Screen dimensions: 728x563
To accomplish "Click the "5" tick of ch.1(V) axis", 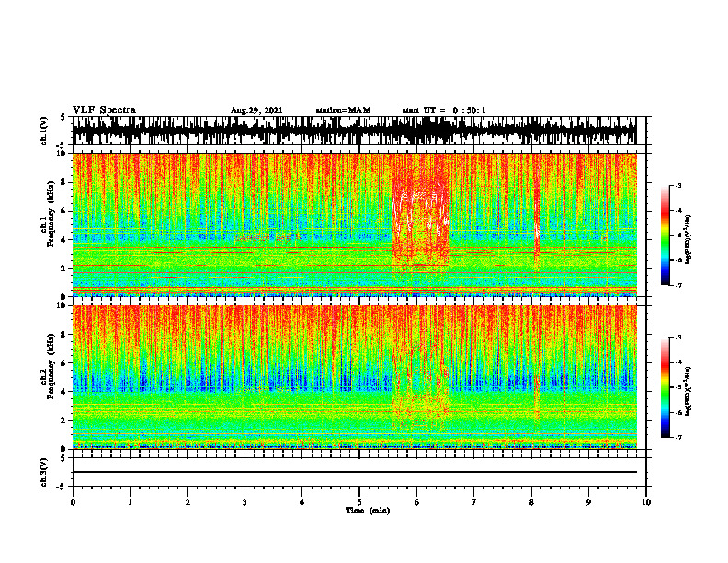I will 63,117.
